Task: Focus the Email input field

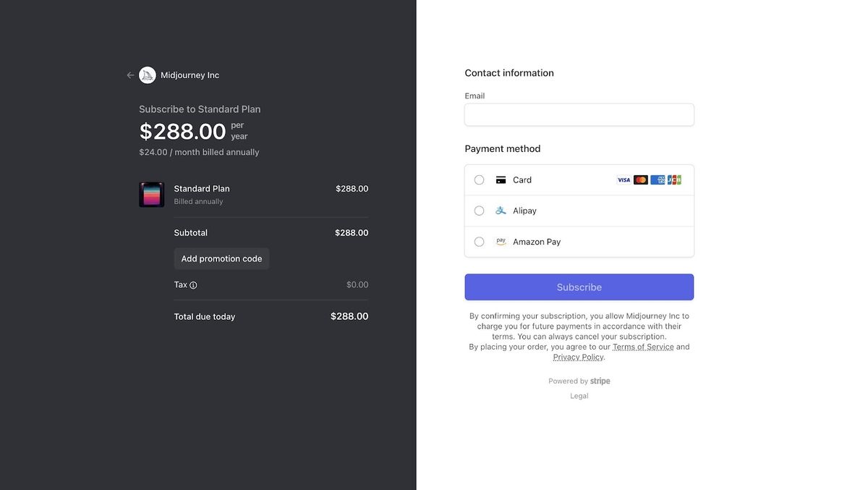Action: 579,115
